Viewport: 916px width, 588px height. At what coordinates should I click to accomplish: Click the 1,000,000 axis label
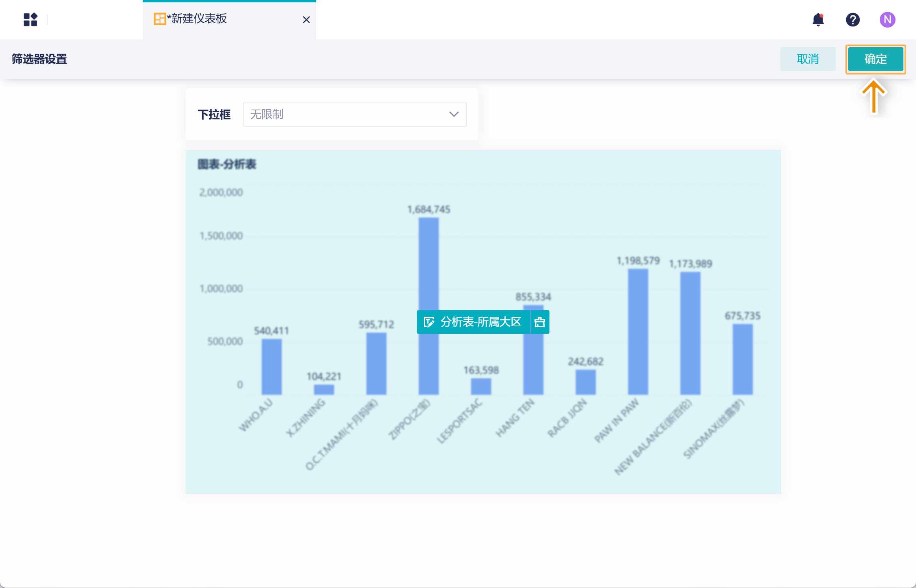pyautogui.click(x=221, y=288)
